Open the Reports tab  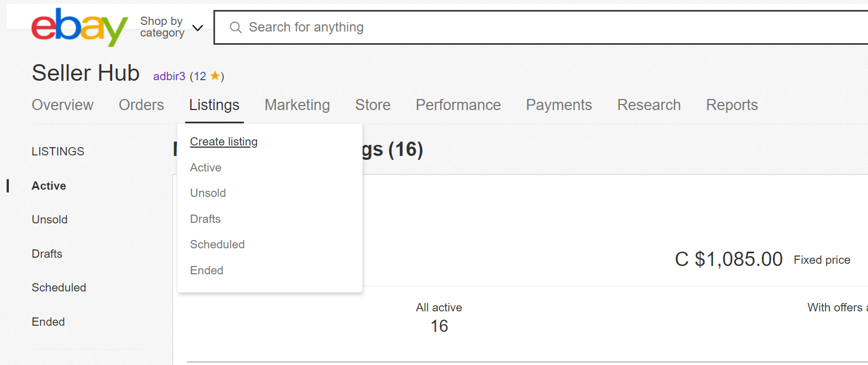tap(731, 105)
